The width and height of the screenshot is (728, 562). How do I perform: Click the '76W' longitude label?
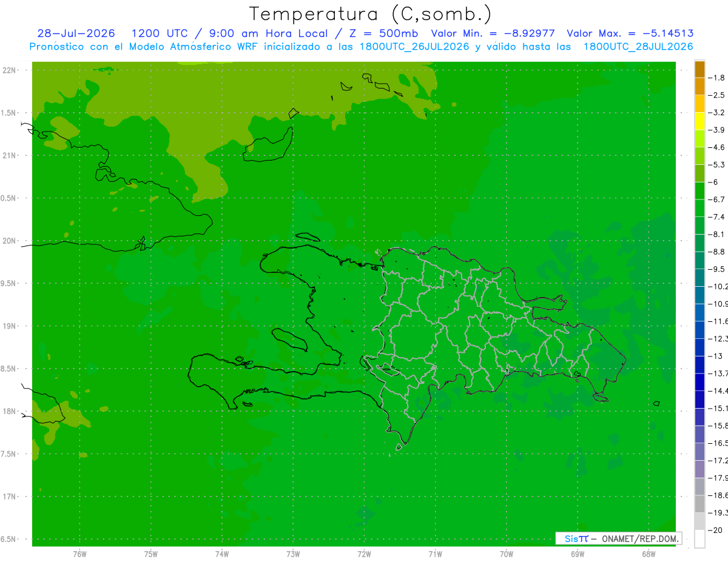tap(79, 555)
